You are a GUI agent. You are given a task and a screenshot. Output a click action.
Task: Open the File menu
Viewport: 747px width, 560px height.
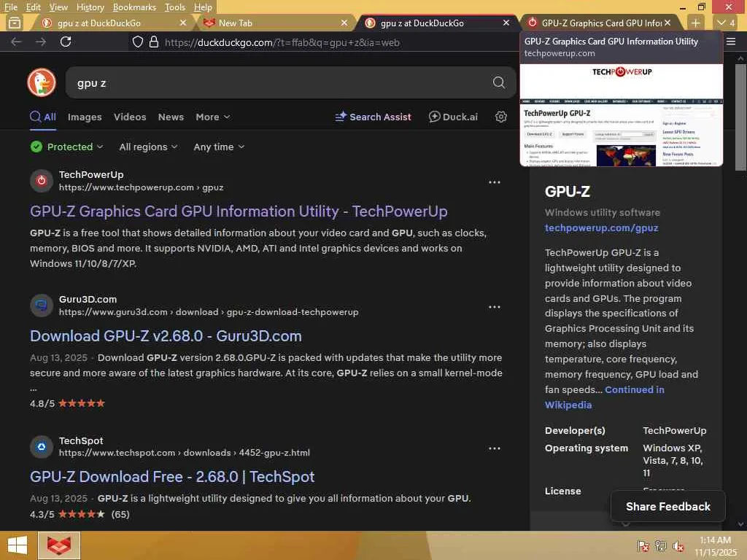[11, 7]
